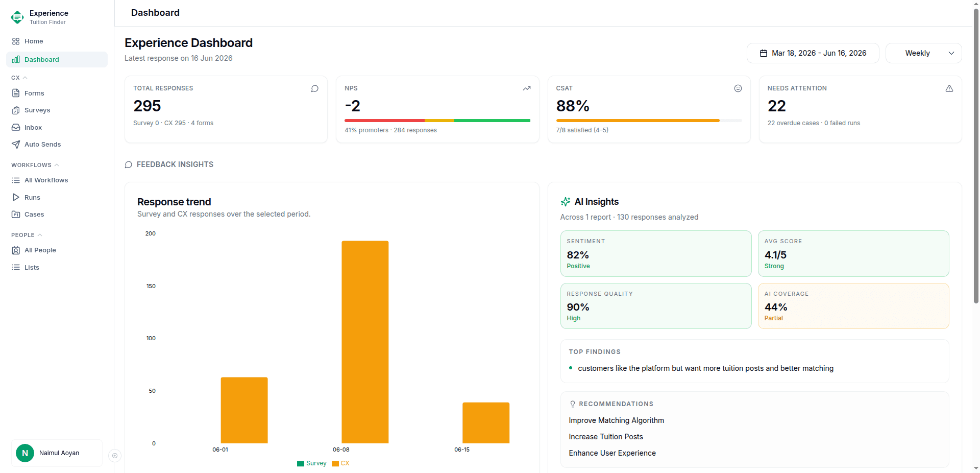Click 'Latest response on 16 Jun 2026' text
The width and height of the screenshot is (980, 473).
click(x=179, y=58)
